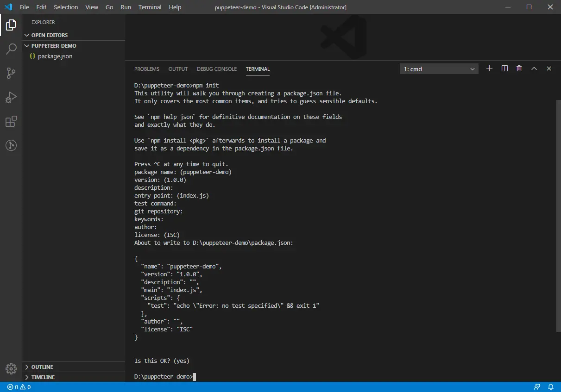Image resolution: width=561 pixels, height=392 pixels.
Task: Close the terminal panel
Action: click(x=549, y=68)
